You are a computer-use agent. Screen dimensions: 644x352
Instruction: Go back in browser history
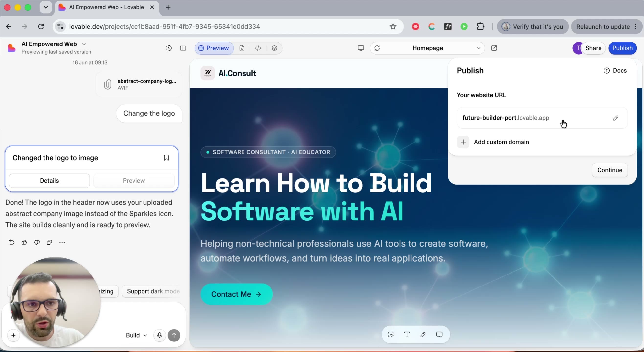tap(9, 26)
